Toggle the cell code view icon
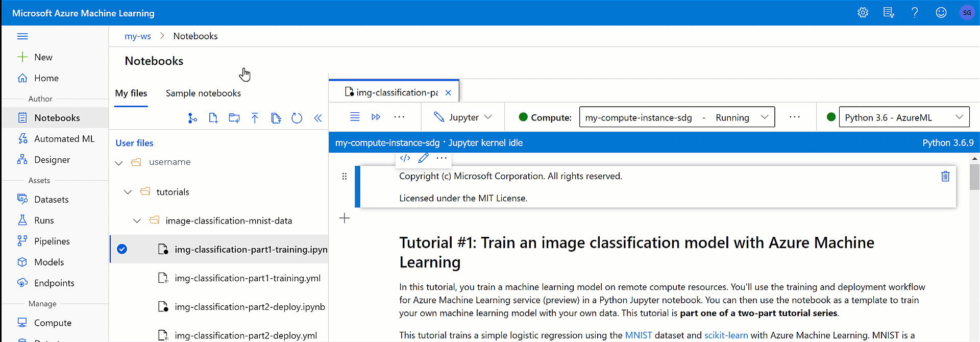Screen dimensions: 980x342 coord(405,158)
